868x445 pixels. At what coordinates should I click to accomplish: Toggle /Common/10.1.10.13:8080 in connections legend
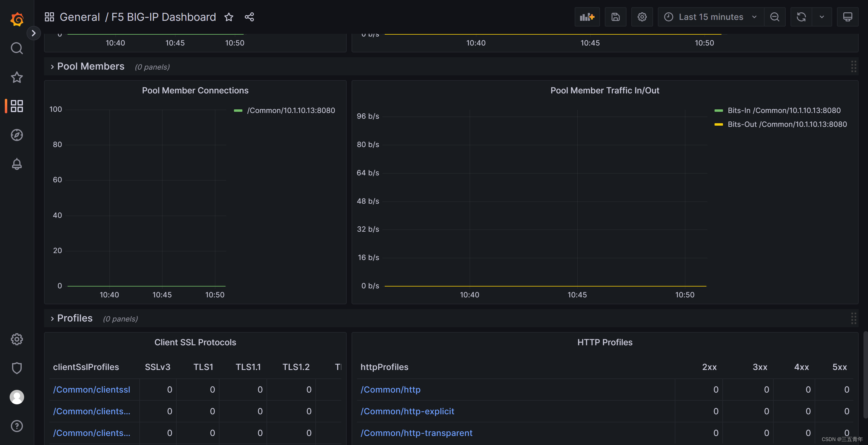tap(291, 110)
